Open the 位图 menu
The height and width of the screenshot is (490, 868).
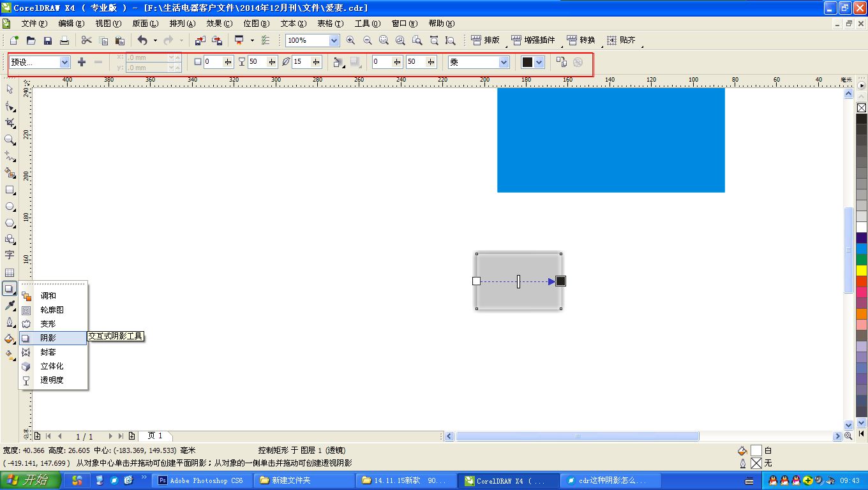256,24
